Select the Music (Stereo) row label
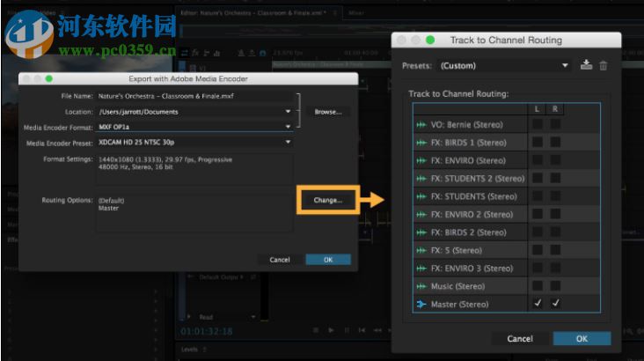This screenshot has height=361, width=644. [x=457, y=286]
